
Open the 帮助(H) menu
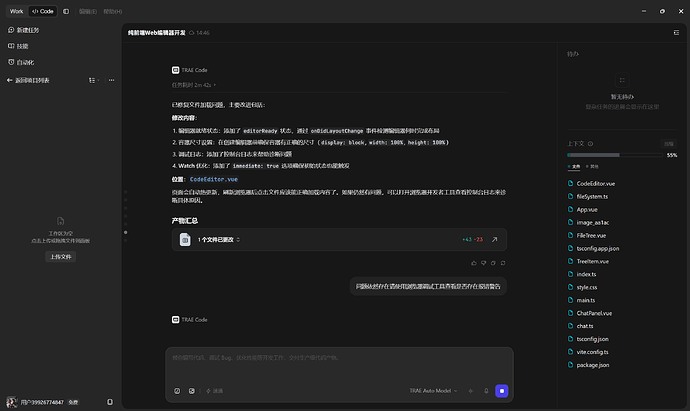[113, 11]
